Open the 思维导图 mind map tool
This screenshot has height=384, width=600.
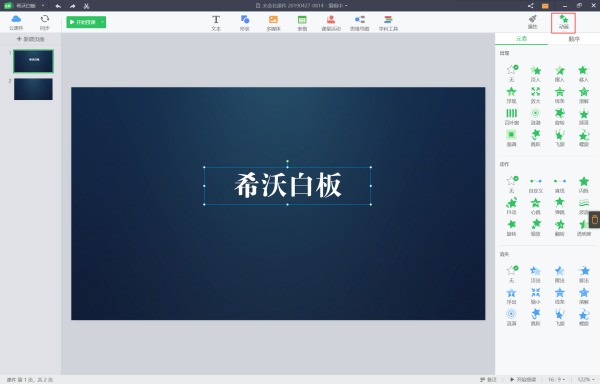coord(360,23)
